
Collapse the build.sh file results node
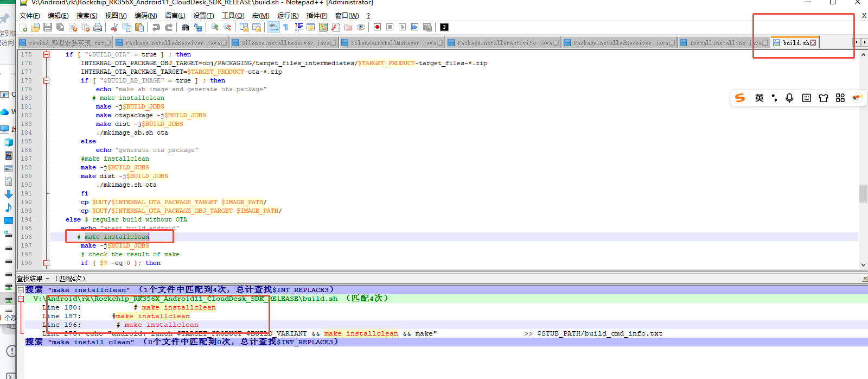coord(21,299)
